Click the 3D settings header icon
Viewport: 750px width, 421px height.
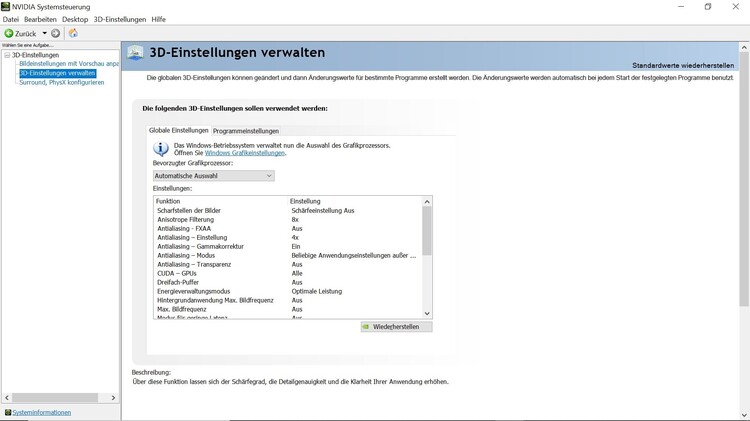point(135,53)
